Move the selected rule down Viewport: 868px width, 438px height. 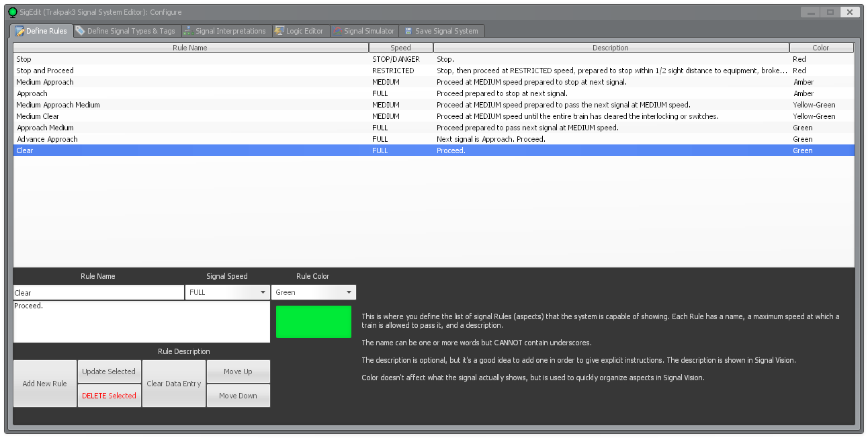click(x=238, y=396)
